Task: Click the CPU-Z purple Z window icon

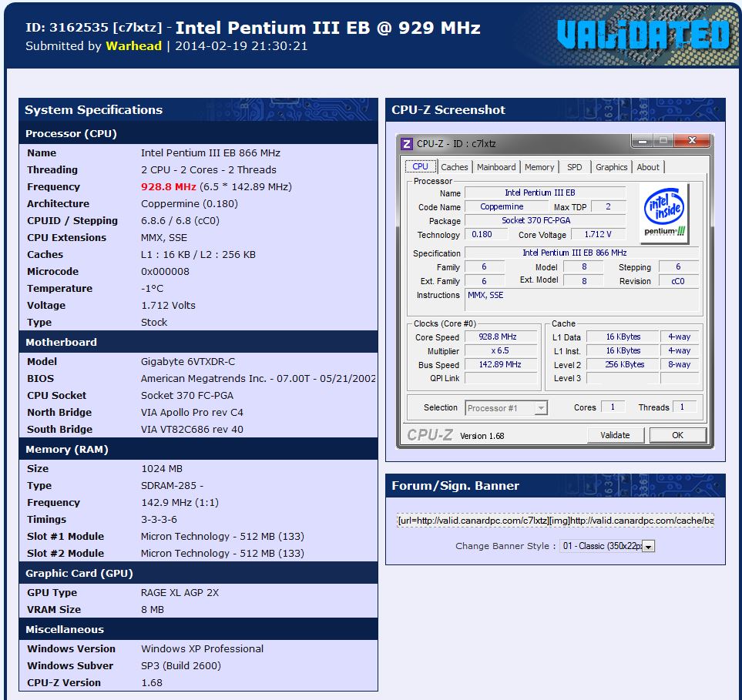Action: point(406,144)
